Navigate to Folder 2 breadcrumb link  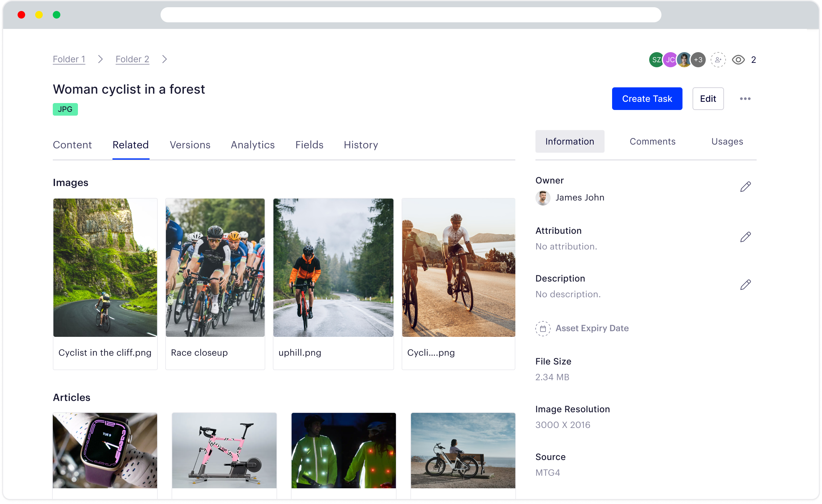tap(132, 59)
